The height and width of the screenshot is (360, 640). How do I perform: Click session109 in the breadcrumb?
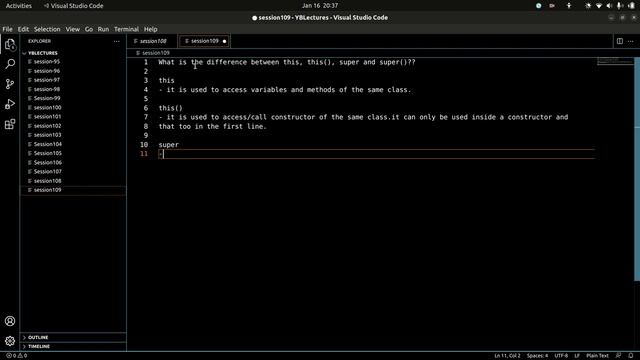coord(156,53)
